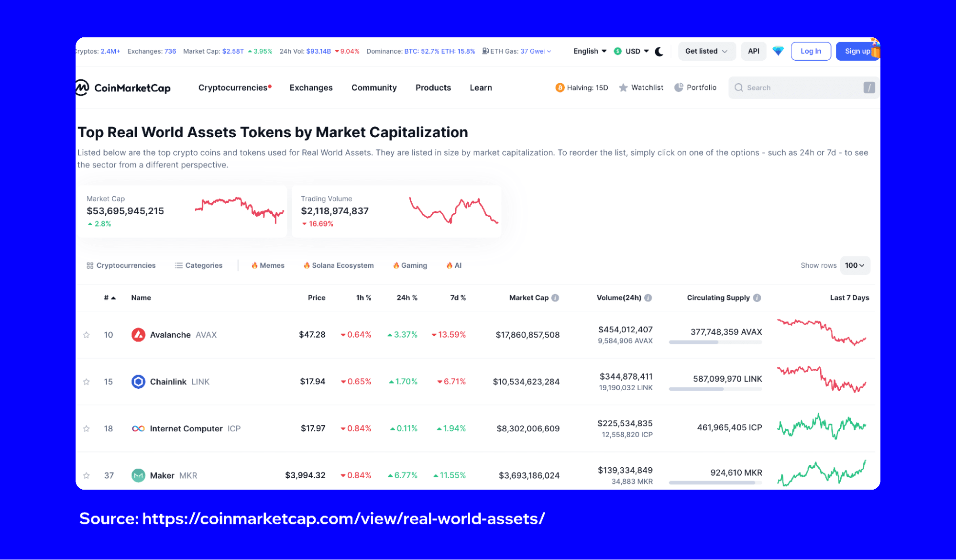Open the Market Cap sparkline chart
The image size is (956, 560).
point(240,210)
